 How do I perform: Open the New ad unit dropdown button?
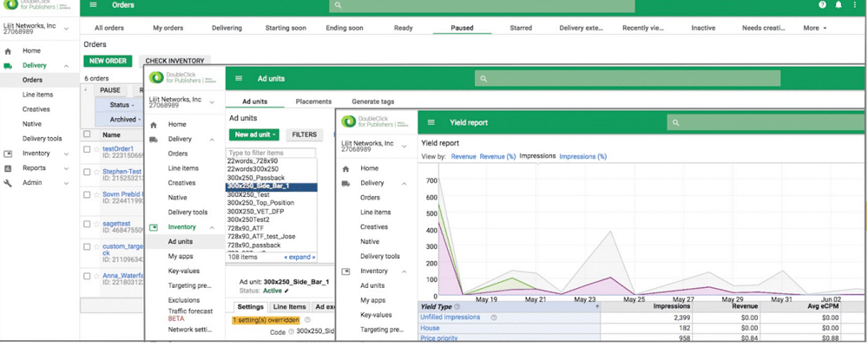pos(255,134)
